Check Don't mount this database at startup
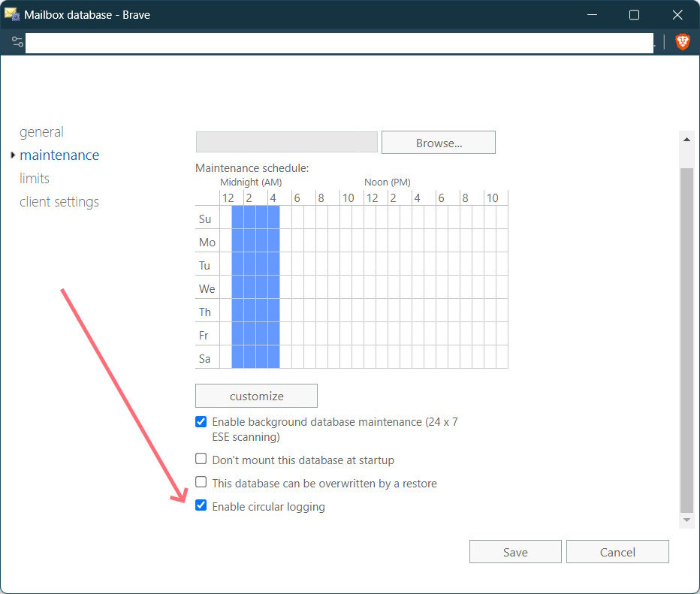Screen dimensions: 700x594 [x=201, y=459]
